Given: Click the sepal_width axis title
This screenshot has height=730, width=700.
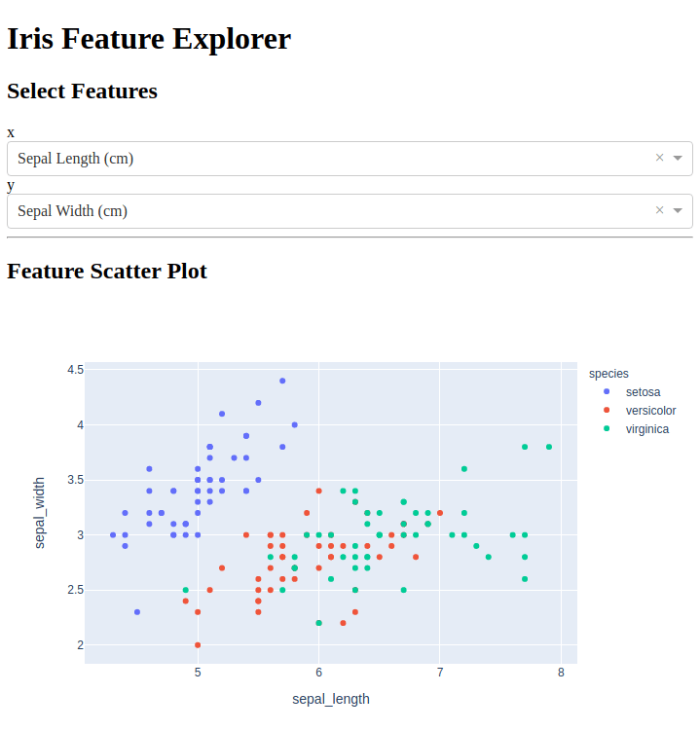Looking at the screenshot, I should point(40,512).
